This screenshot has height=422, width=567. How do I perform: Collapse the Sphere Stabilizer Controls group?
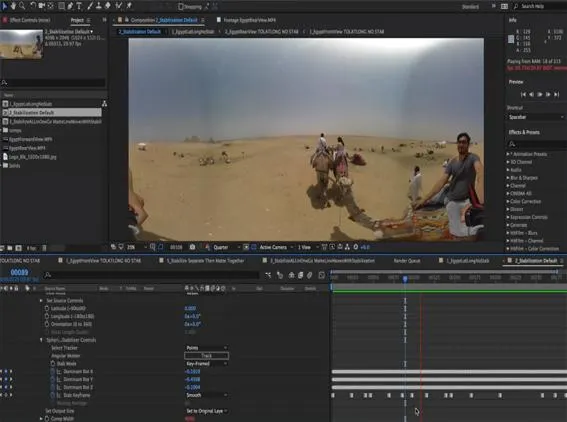[x=41, y=340]
